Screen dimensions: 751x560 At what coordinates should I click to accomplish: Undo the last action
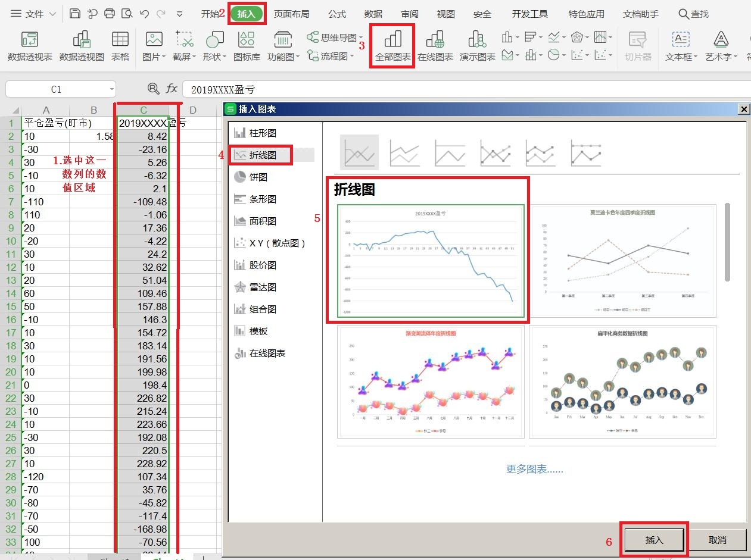[x=144, y=13]
